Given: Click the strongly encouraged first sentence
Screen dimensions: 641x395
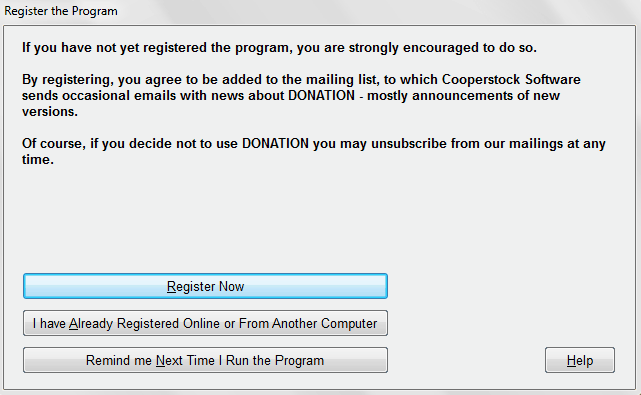Looking at the screenshot, I should click(x=279, y=47).
